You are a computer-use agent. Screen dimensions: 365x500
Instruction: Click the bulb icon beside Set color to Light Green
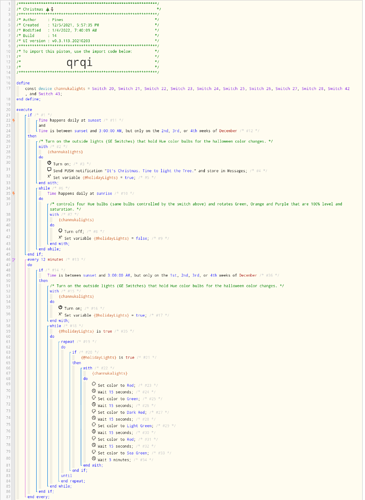pyautogui.click(x=94, y=425)
